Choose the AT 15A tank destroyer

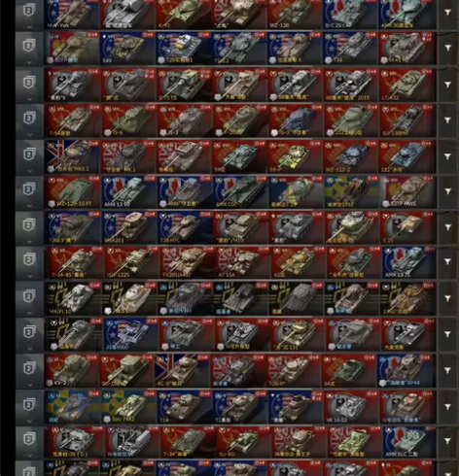(241, 262)
